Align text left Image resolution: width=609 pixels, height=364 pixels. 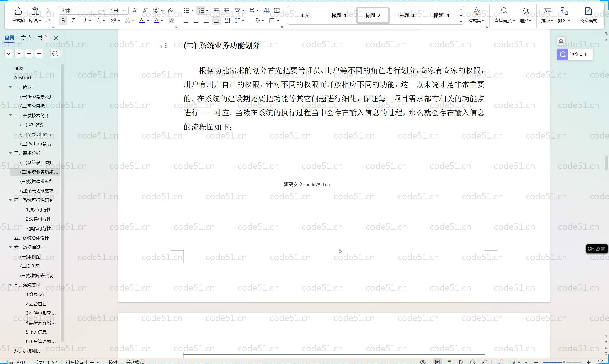(186, 21)
